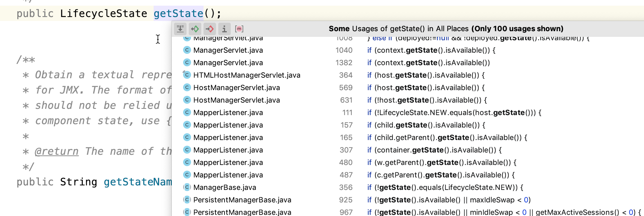644x216 pixels.
Task: Click class icon of PersistentManagerBase.java line 925
Action: (x=187, y=200)
